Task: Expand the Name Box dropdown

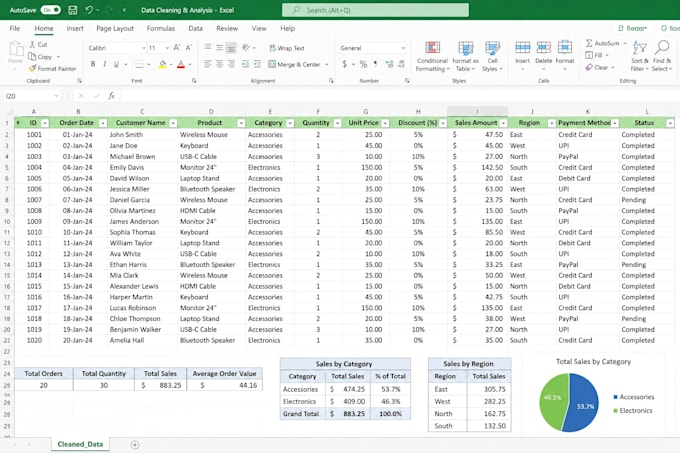Action: [56, 96]
